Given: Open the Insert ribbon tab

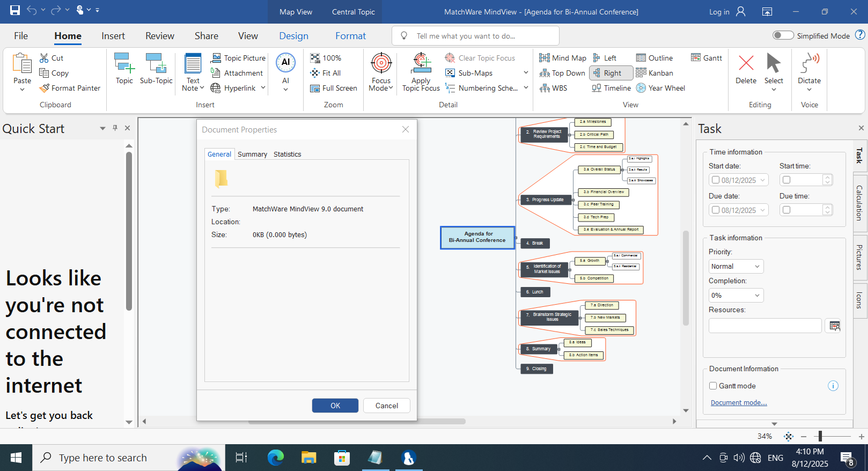Looking at the screenshot, I should tap(113, 36).
